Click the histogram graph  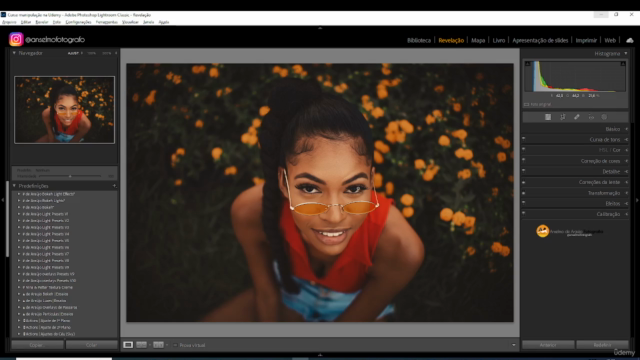[x=575, y=76]
